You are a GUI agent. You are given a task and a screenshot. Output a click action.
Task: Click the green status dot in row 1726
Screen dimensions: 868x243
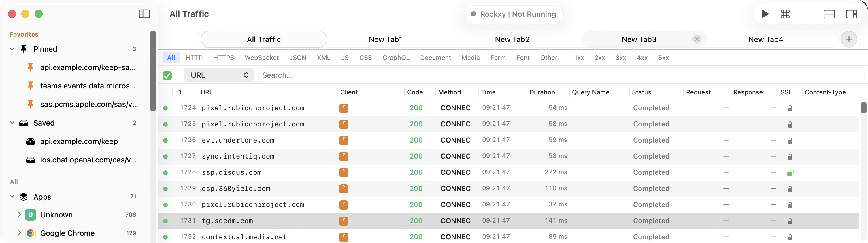(x=165, y=140)
